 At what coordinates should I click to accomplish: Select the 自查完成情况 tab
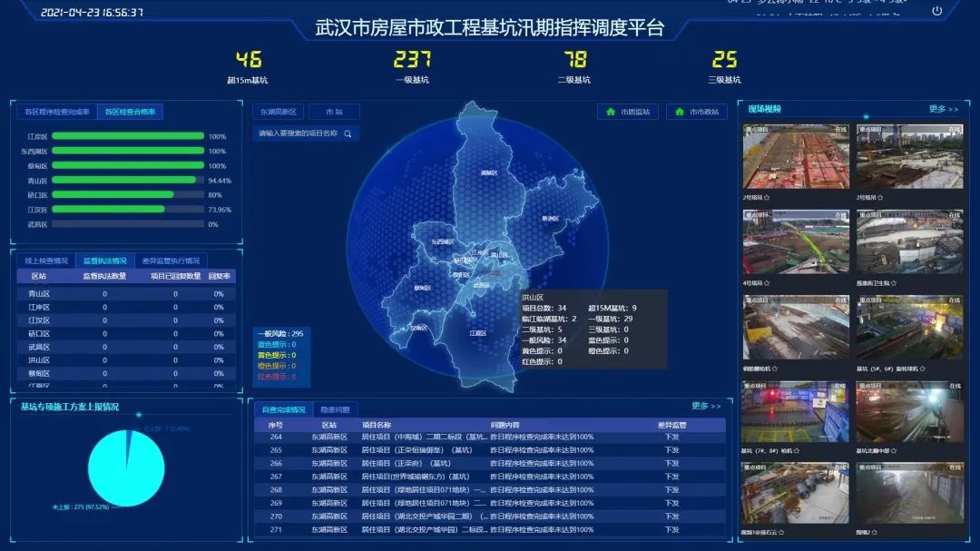pyautogui.click(x=284, y=409)
